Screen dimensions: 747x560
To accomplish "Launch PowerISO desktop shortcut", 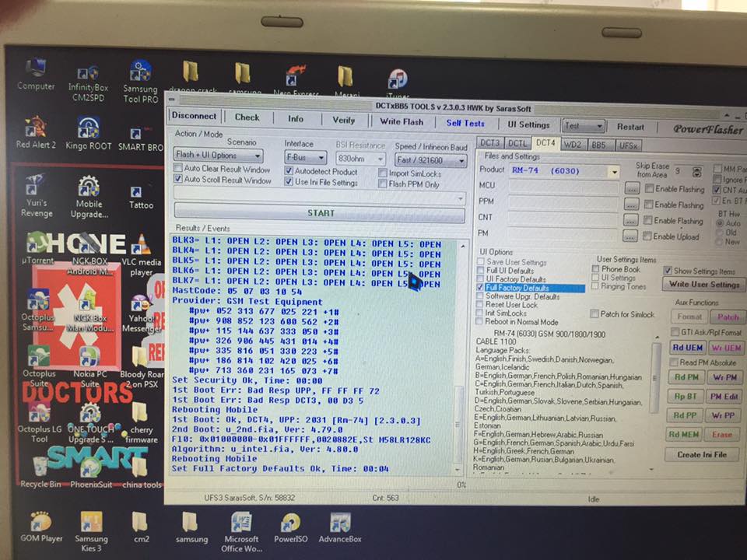I will [x=290, y=527].
